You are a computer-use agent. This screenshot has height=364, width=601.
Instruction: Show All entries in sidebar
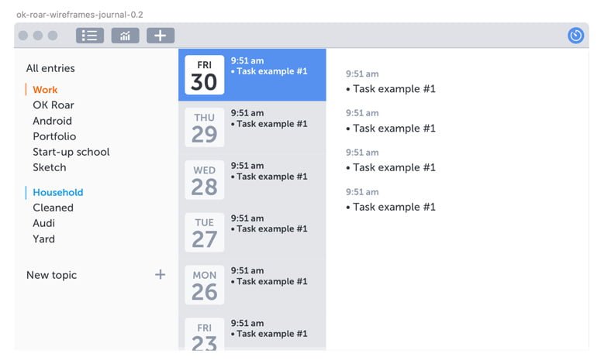click(50, 68)
